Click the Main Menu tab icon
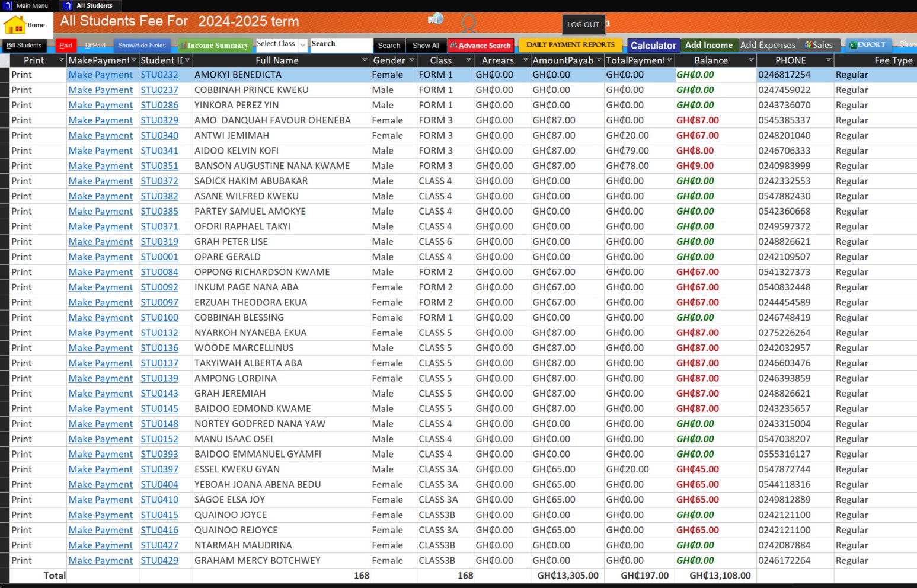Viewport: 917px width, 588px height. [8, 5]
